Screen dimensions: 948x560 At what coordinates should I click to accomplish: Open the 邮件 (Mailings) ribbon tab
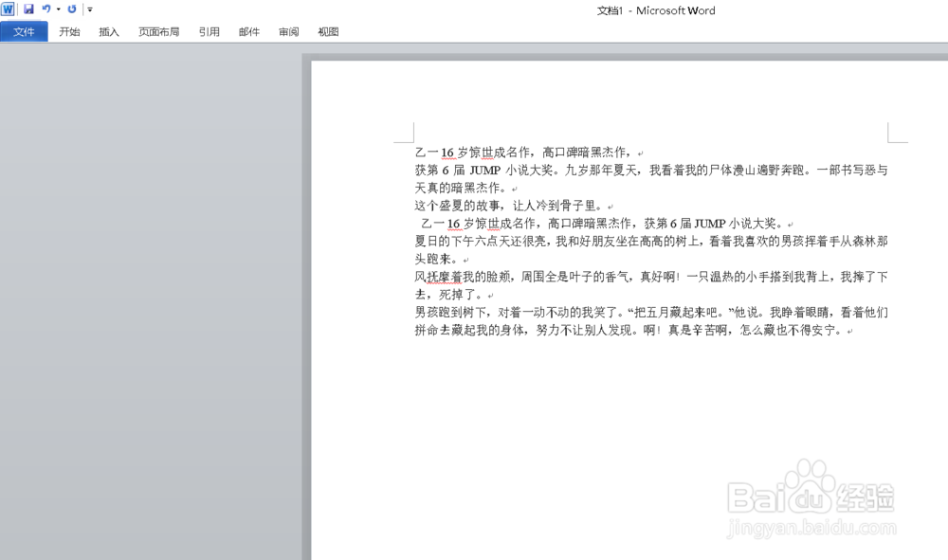(248, 31)
